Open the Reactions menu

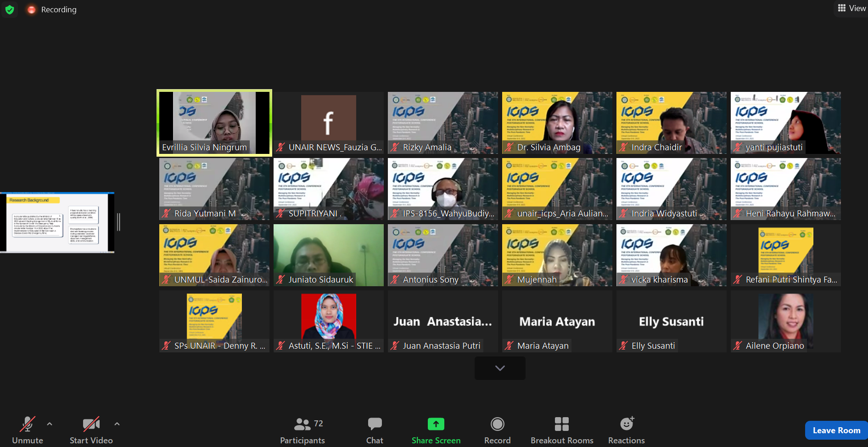coord(626,424)
